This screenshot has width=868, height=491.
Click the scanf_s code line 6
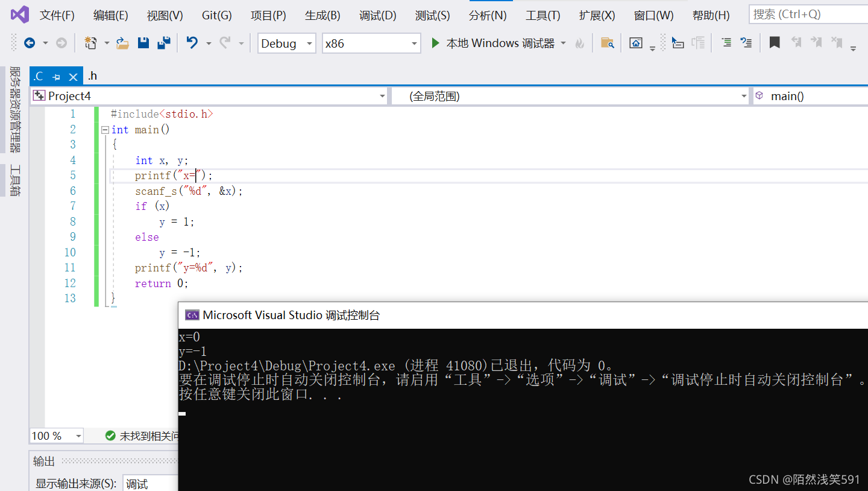pos(189,191)
